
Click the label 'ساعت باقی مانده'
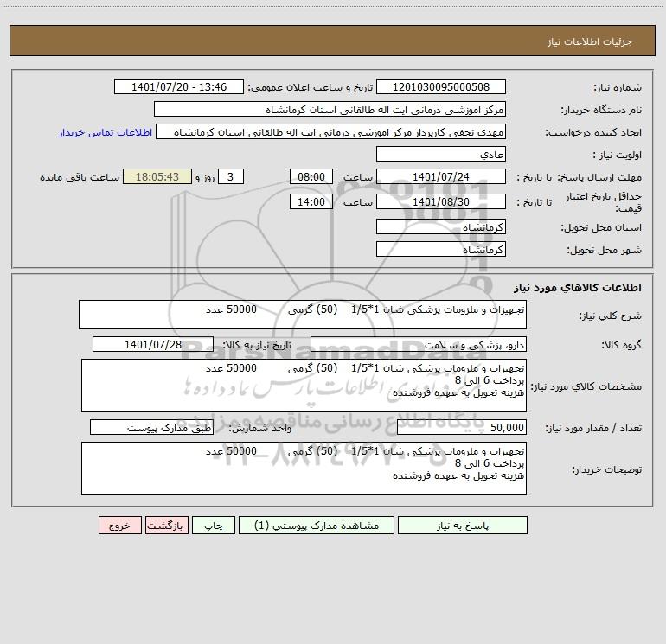80,177
